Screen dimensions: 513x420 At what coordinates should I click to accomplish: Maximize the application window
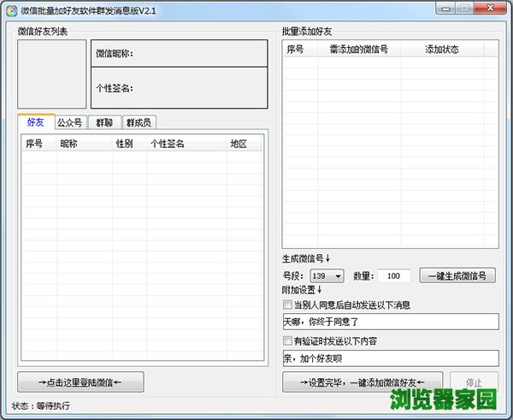(464, 9)
